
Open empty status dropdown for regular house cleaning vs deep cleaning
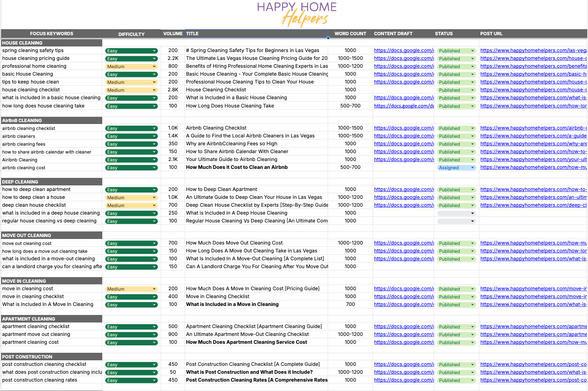click(472, 221)
